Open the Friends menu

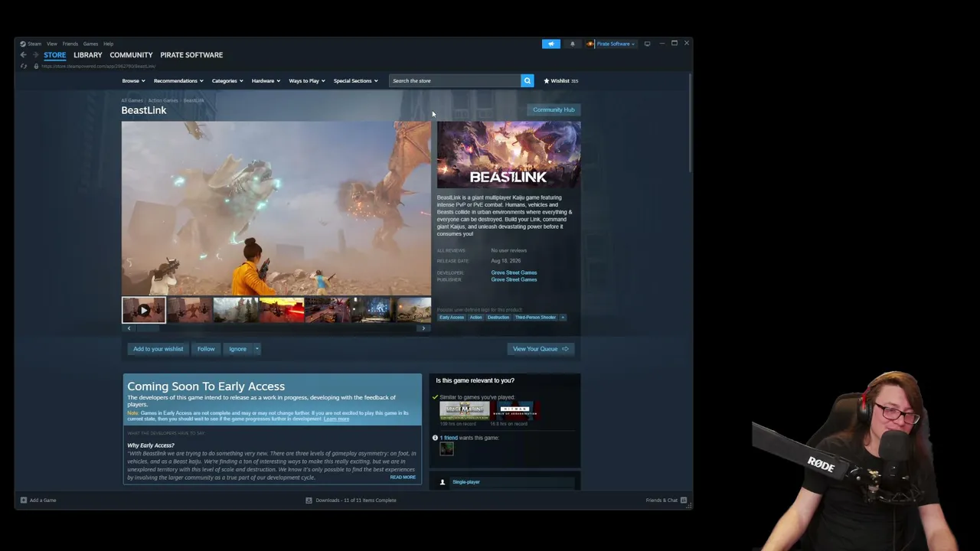pyautogui.click(x=70, y=44)
